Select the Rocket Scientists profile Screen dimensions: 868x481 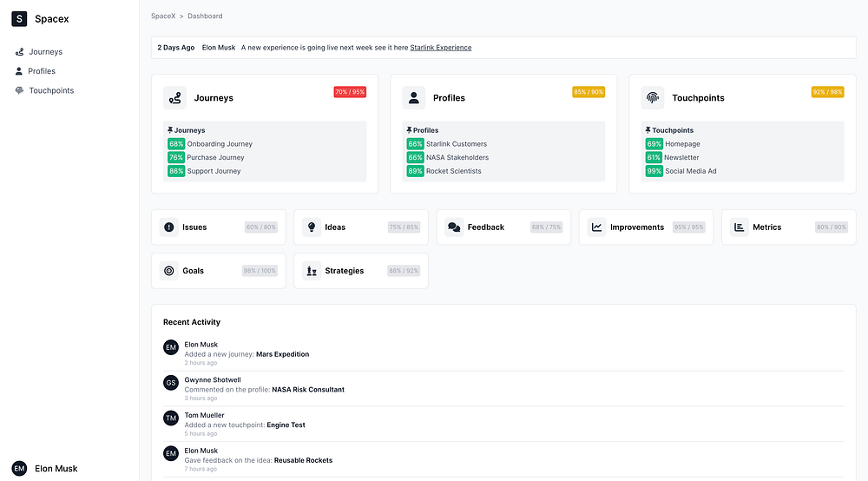click(x=454, y=171)
